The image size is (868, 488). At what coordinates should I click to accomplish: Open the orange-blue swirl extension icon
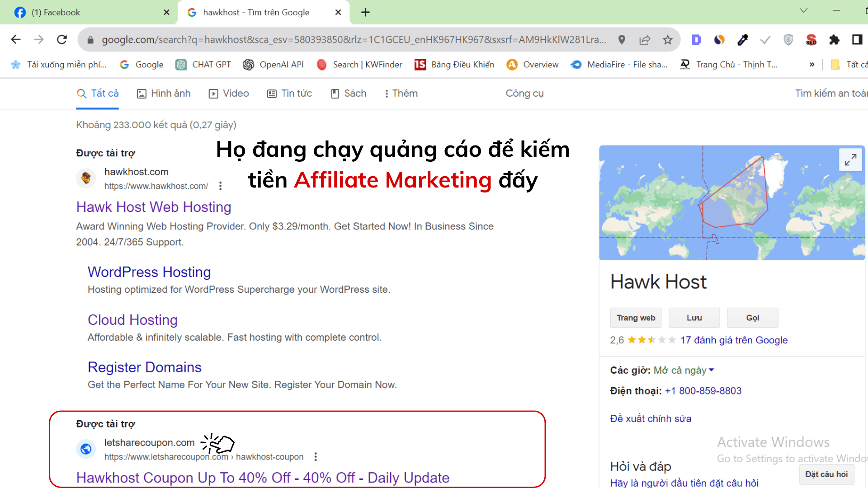(x=719, y=40)
